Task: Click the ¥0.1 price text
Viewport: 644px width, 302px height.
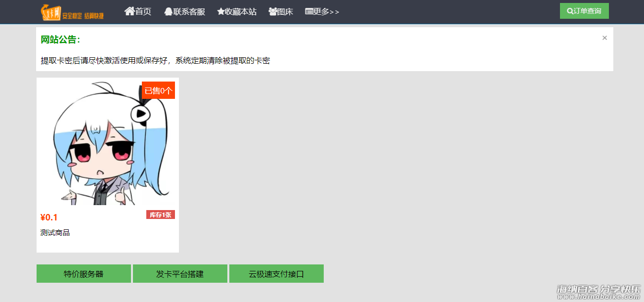Action: coord(49,217)
